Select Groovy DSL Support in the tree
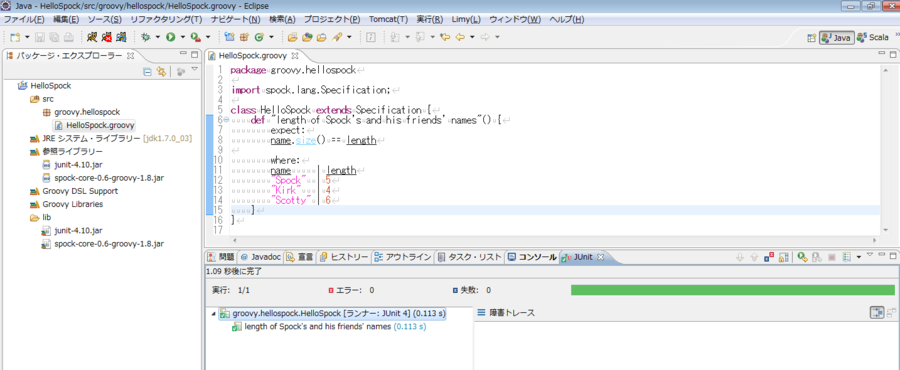The image size is (900, 370). 73,191
